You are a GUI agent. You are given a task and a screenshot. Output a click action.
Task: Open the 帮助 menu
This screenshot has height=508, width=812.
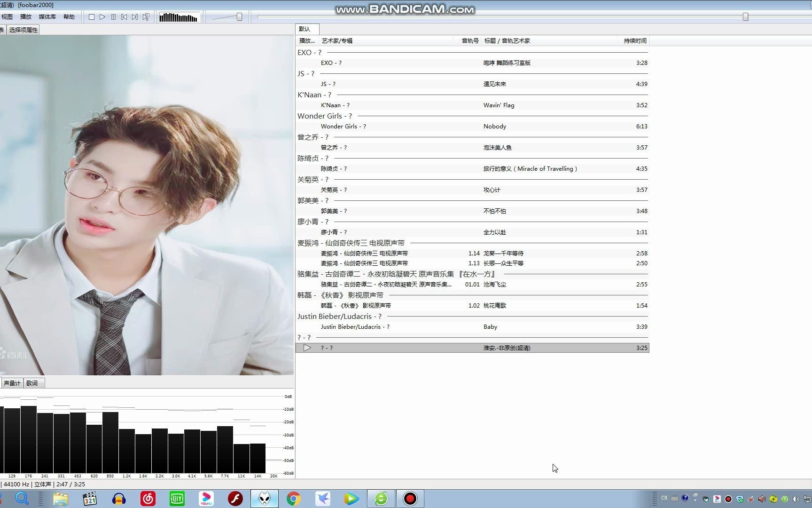(69, 17)
